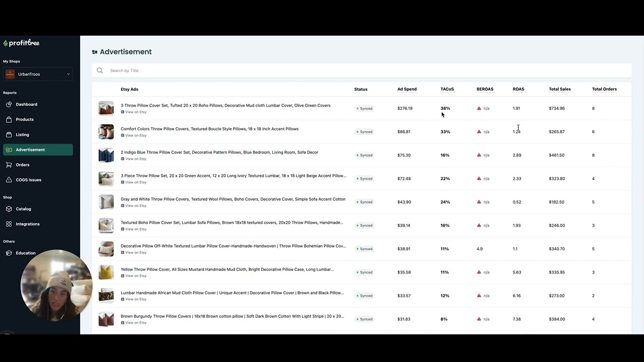Viewport: 644px width, 362px height.
Task: Click the COGS Issues warning icon
Action: tap(9, 180)
